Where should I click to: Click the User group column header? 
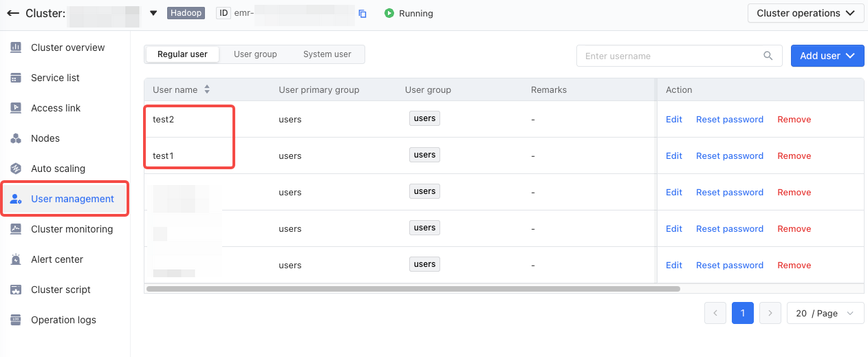(x=428, y=89)
